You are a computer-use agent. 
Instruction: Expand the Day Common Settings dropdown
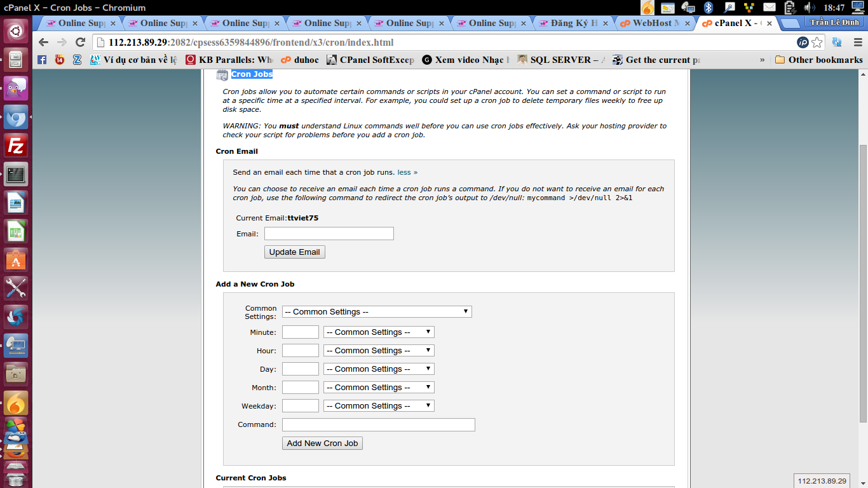pyautogui.click(x=379, y=369)
